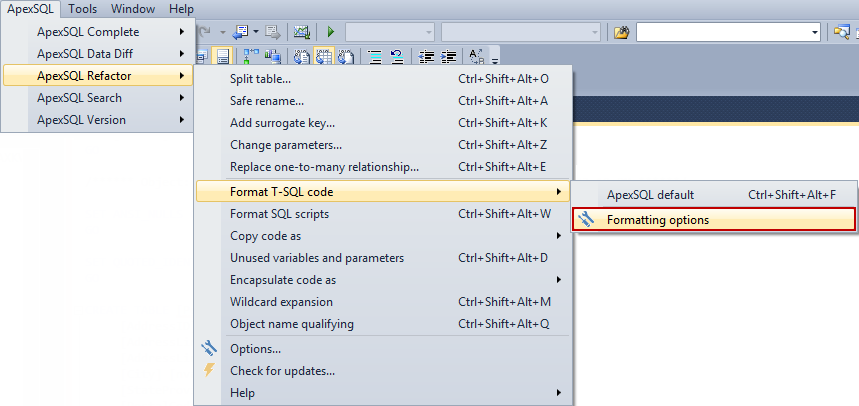This screenshot has width=859, height=406.
Task: Toggle the highlighted Results to Grid icon
Action: click(x=324, y=56)
